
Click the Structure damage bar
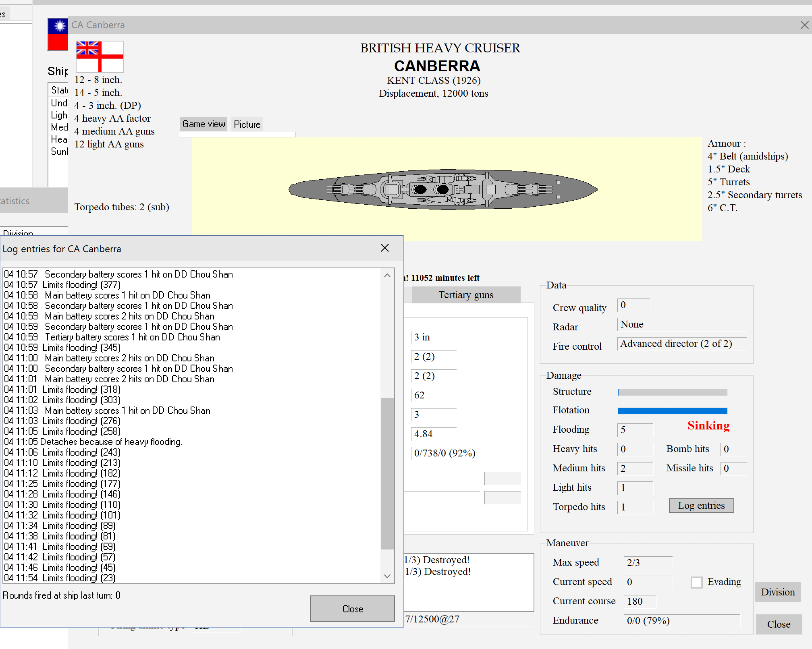coord(672,392)
